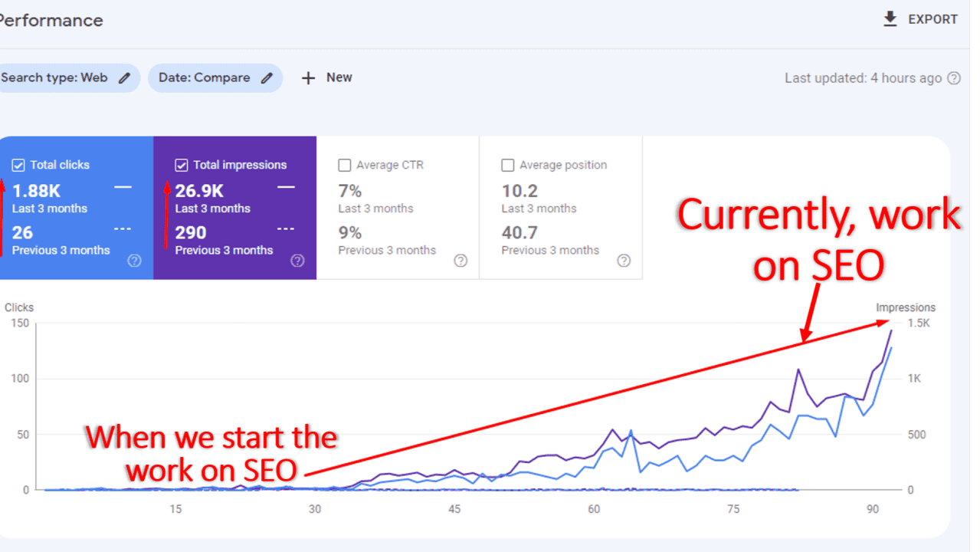Image resolution: width=980 pixels, height=552 pixels.
Task: Enable the Average CTR checkbox
Action: (x=345, y=165)
